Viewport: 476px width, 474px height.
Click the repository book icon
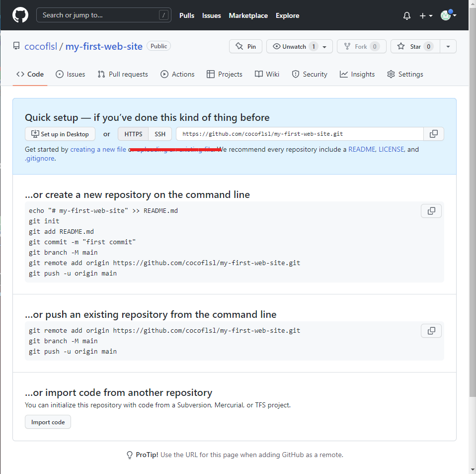coord(16,46)
